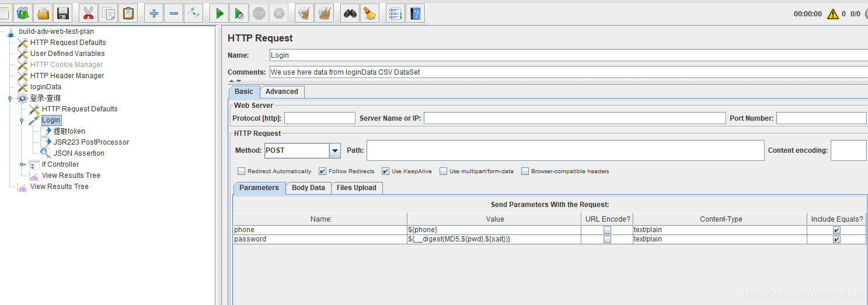The height and width of the screenshot is (305, 868).
Task: Click Start no pauses icon
Action: 239,13
